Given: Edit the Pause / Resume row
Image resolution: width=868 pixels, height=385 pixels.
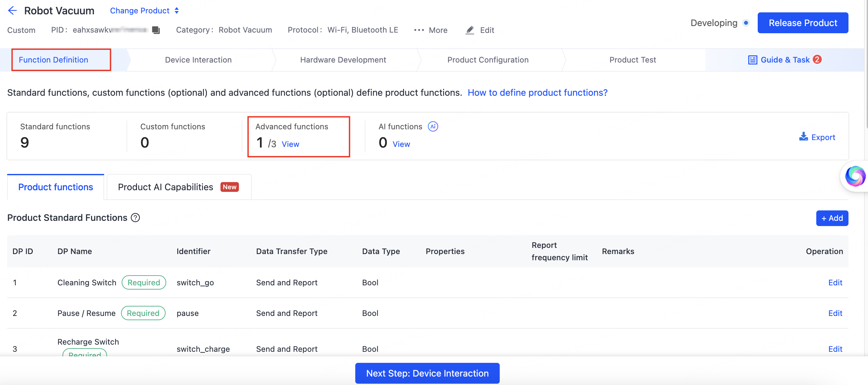Looking at the screenshot, I should click(835, 313).
